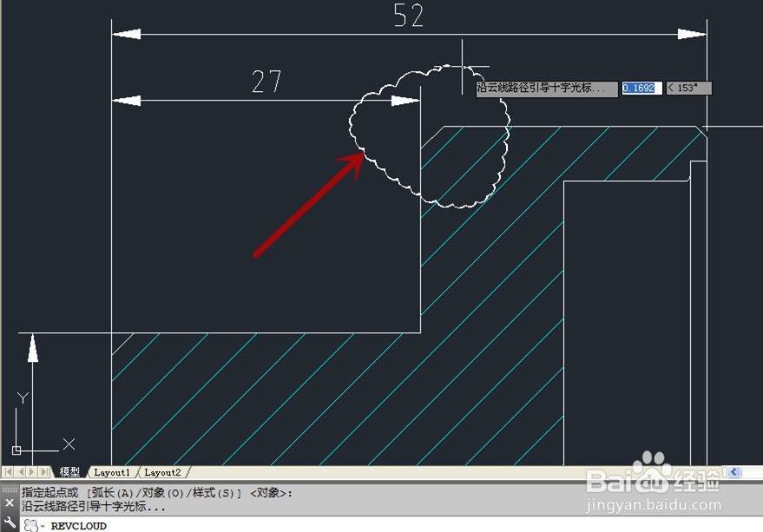Open command line customize wrench
The height and width of the screenshot is (532, 763).
click(x=10, y=523)
